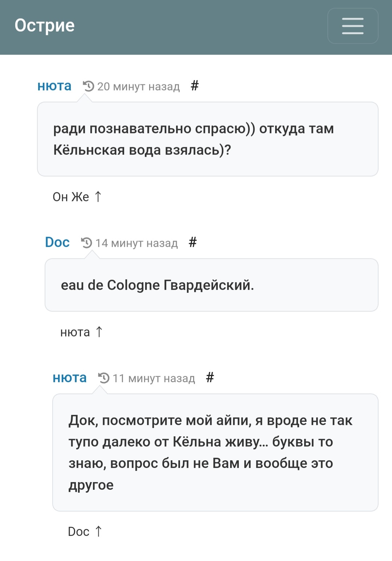Click the 20 минут назад timestamp
The width and height of the screenshot is (392, 561).
139,86
